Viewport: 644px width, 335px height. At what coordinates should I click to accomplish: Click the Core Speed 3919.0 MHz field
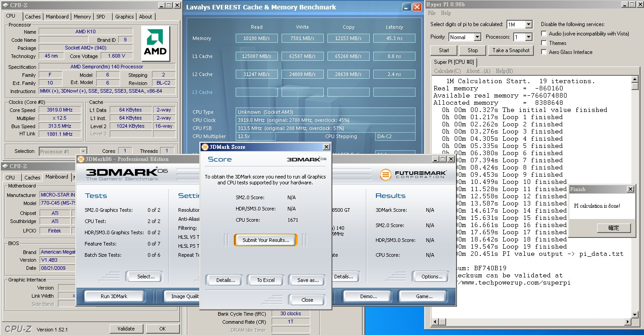[x=59, y=110]
